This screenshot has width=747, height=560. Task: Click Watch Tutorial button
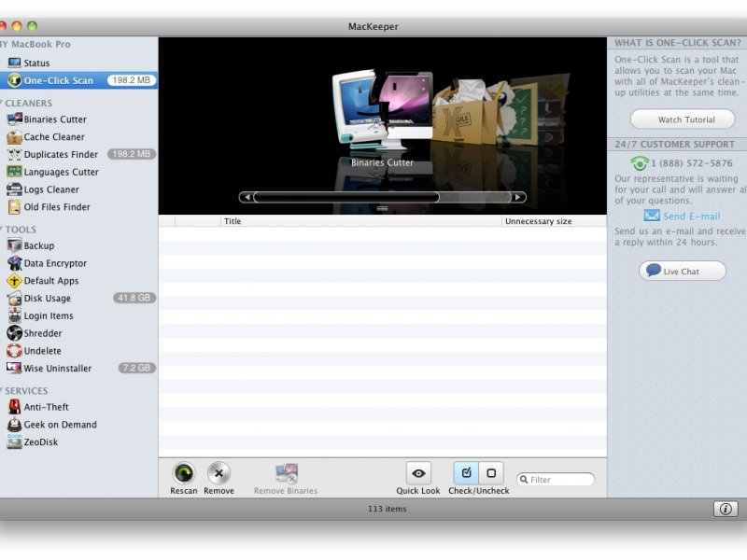click(683, 119)
